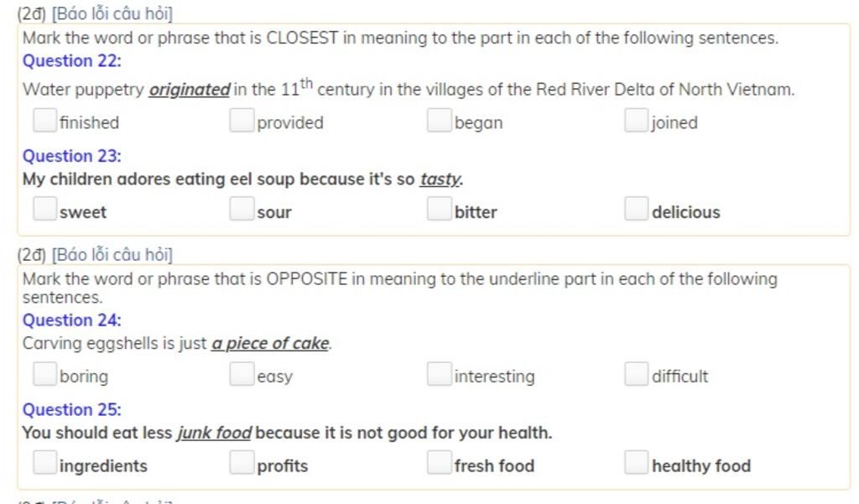Choose 'sweet' for Question 23
This screenshot has width=859, height=504.
(45, 209)
